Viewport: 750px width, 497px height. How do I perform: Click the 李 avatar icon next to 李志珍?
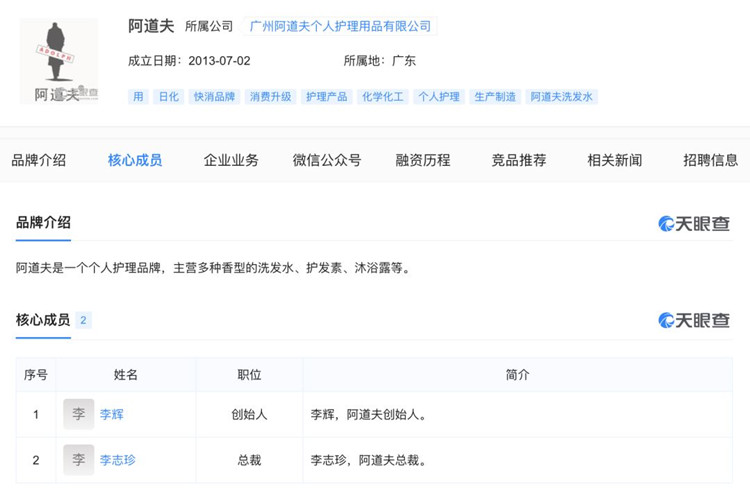[x=78, y=460]
